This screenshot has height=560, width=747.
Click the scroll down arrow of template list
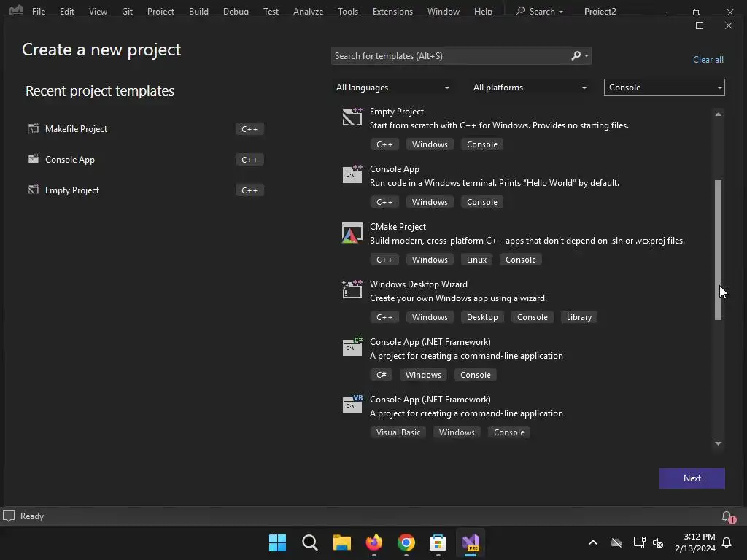point(718,443)
